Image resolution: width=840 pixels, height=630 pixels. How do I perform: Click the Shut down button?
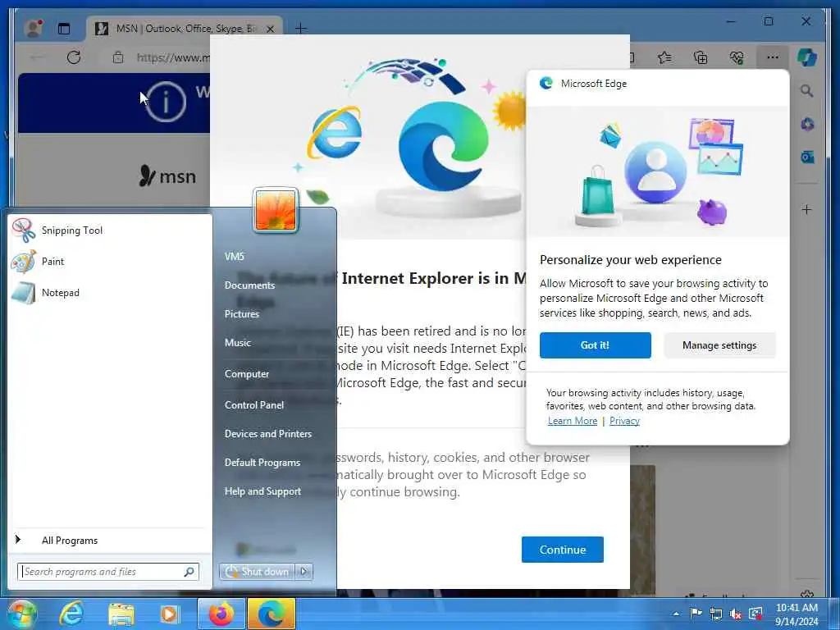[257, 572]
